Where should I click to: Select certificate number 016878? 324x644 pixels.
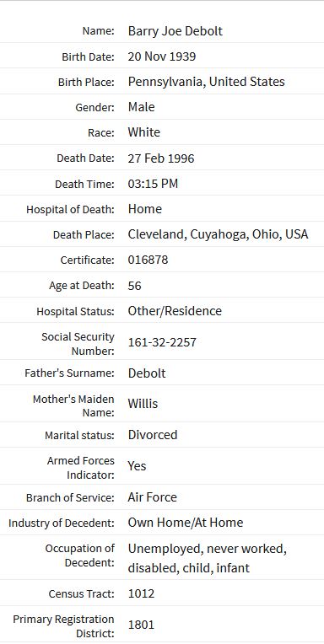click(x=148, y=260)
